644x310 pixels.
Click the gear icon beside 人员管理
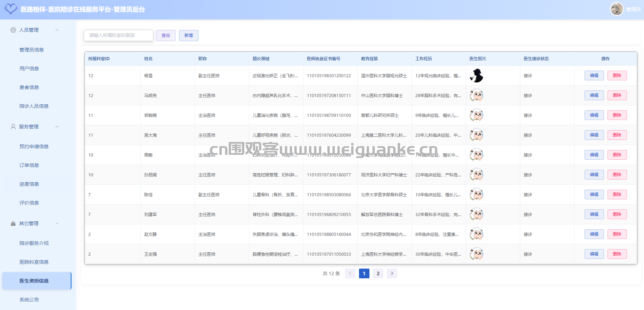[x=13, y=30]
